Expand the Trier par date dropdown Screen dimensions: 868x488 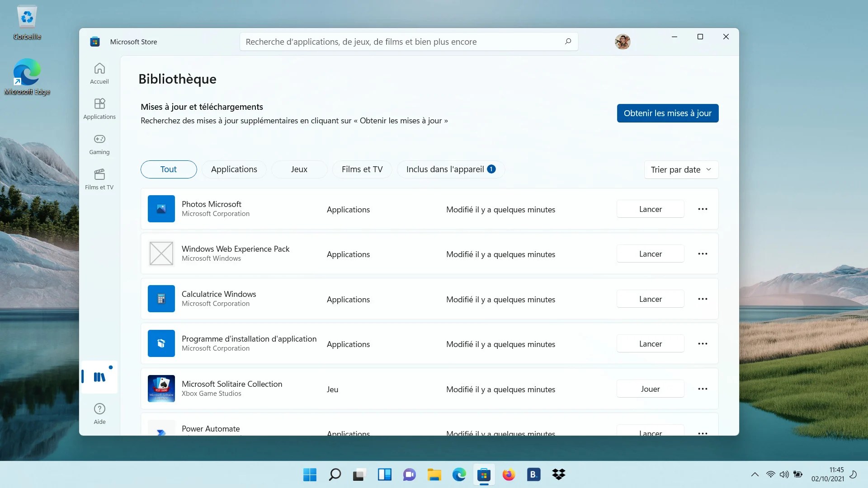click(x=681, y=169)
